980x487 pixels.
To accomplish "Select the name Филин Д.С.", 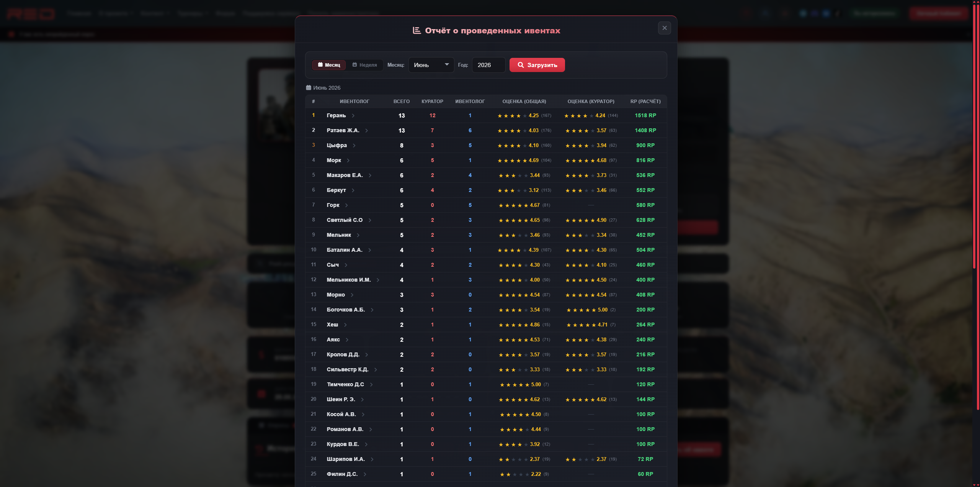I will pos(342,474).
